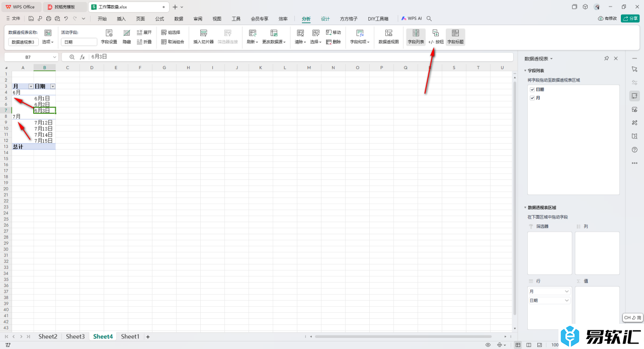Click the undo icon

click(66, 19)
